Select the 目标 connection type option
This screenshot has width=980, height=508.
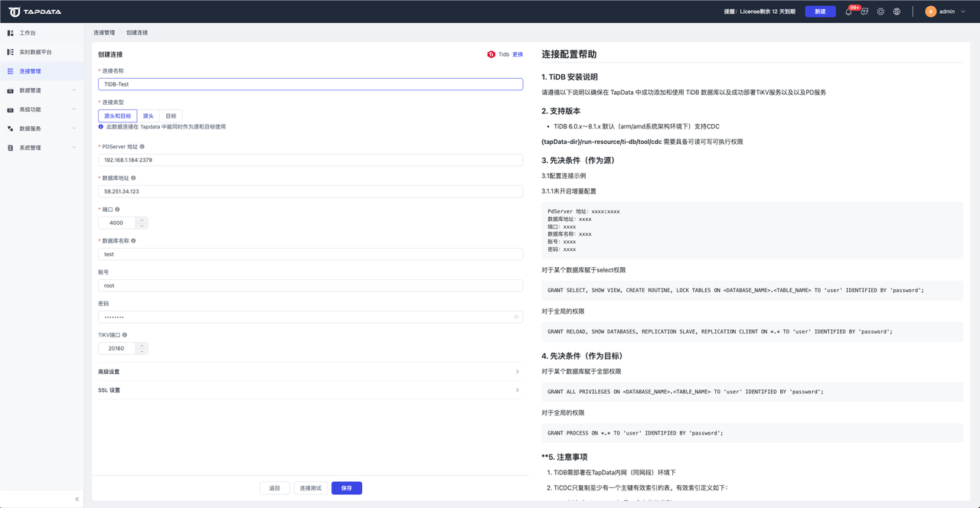171,116
